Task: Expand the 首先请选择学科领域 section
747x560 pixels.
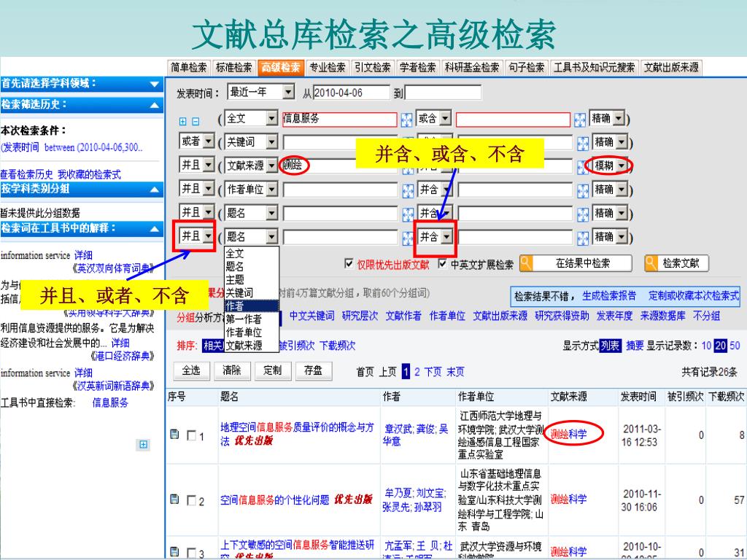Action: pos(155,85)
